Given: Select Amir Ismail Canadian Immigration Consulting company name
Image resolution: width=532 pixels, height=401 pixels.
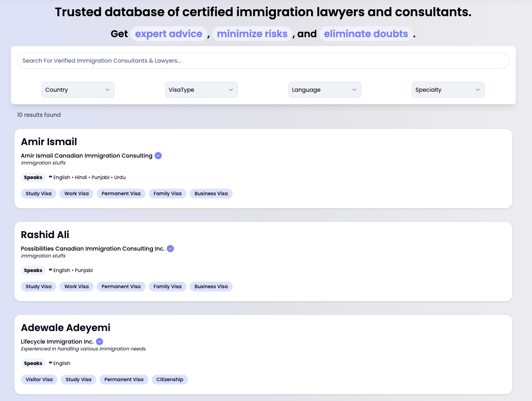Looking at the screenshot, I should (87, 156).
